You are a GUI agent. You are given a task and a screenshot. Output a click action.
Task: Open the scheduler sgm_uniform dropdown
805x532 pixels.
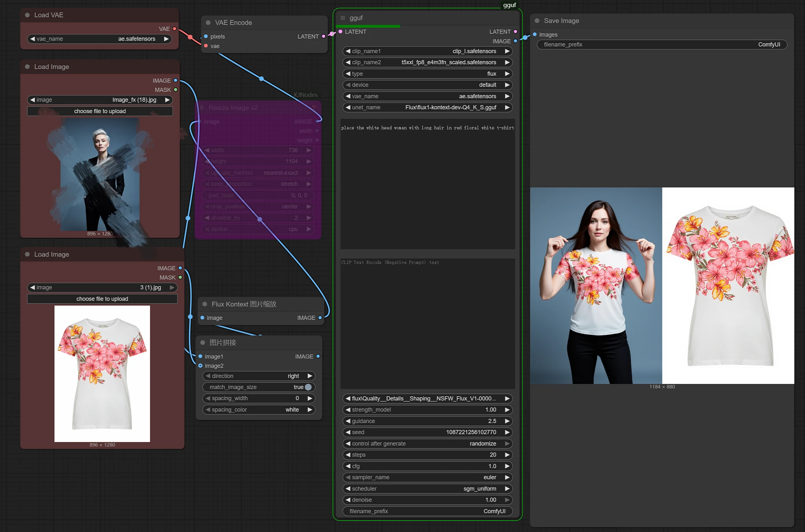pos(427,489)
